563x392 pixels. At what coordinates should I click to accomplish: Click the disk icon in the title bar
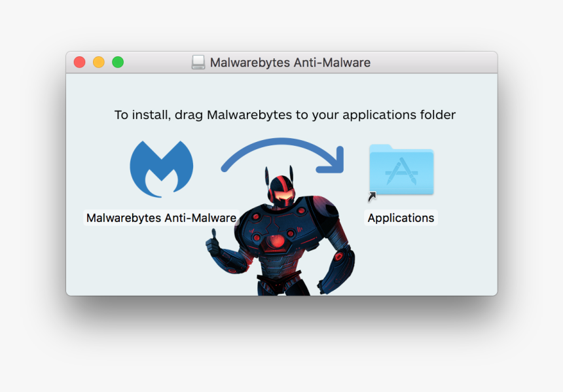point(198,62)
